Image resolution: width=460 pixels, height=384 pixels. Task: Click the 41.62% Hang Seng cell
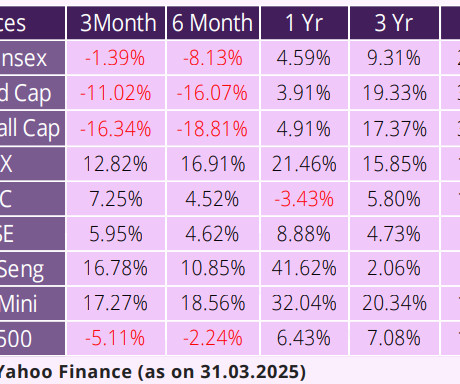304,268
